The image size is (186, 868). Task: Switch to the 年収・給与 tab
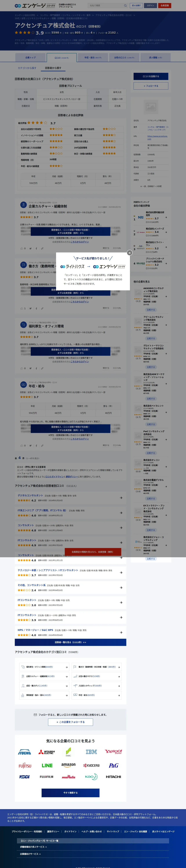(x=93, y=58)
